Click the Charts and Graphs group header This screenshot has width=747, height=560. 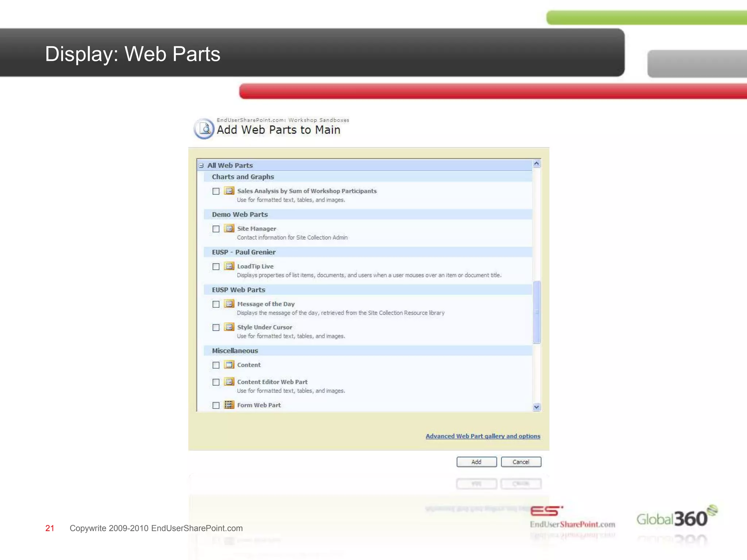pos(368,177)
